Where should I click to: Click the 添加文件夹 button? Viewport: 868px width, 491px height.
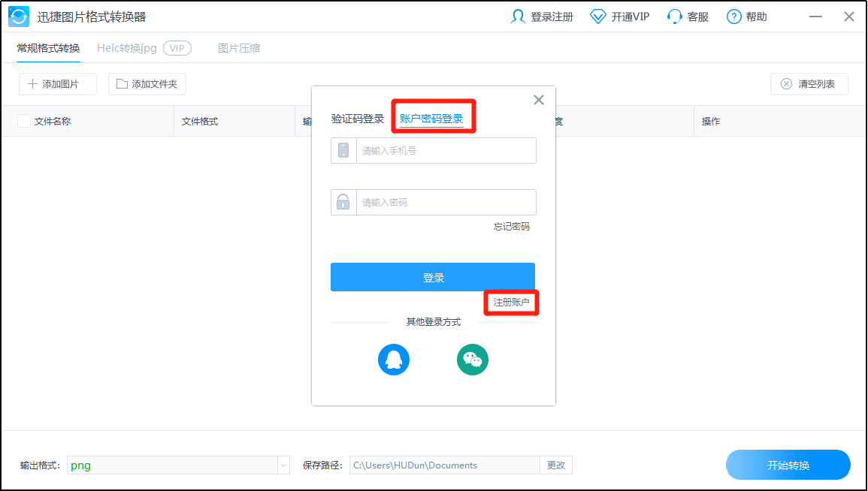tap(147, 84)
